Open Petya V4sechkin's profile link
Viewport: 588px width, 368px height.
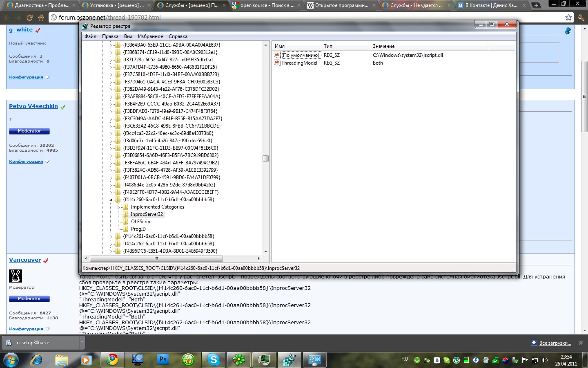[x=33, y=106]
